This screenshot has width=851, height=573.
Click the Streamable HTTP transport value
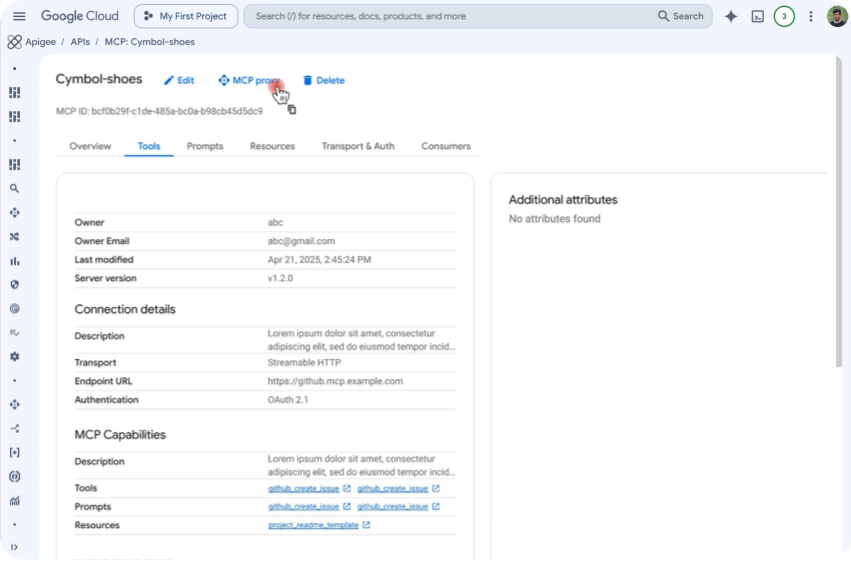tap(304, 362)
